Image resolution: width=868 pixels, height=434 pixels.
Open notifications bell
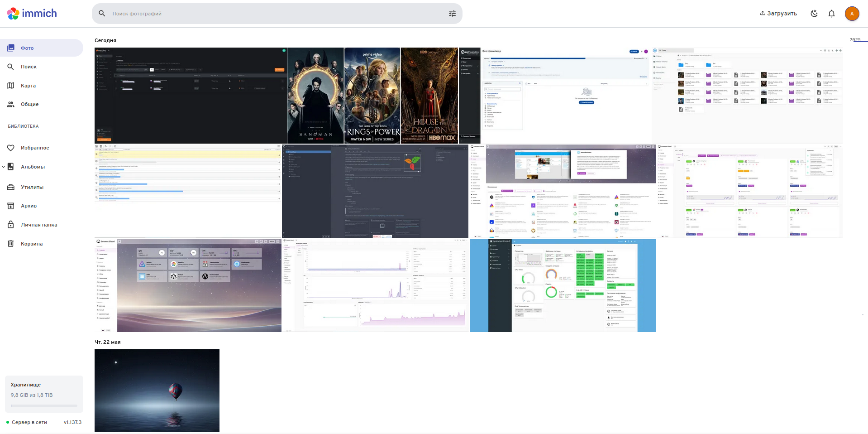831,14
